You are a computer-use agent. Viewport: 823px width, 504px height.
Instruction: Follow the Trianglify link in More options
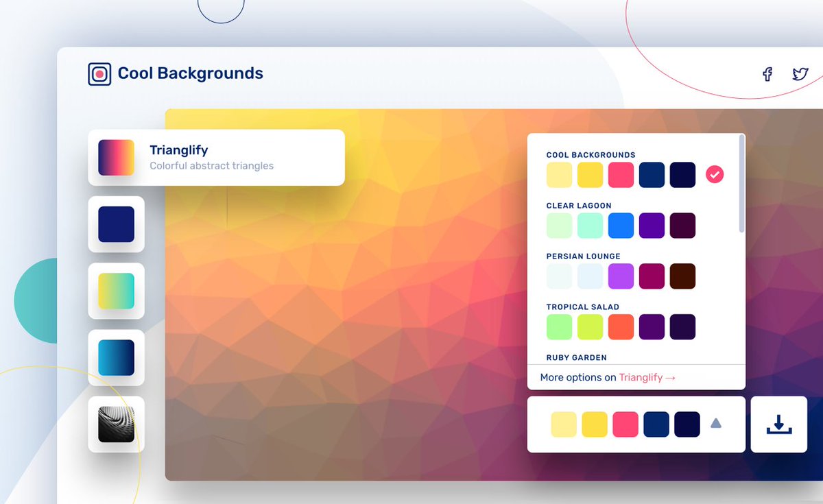pyautogui.click(x=647, y=377)
